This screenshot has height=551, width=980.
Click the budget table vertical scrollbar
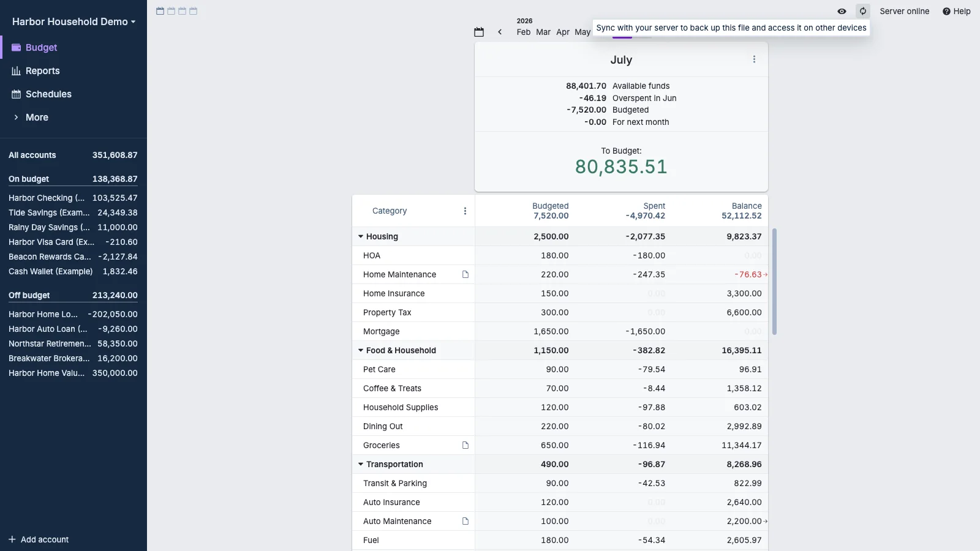[x=774, y=282]
